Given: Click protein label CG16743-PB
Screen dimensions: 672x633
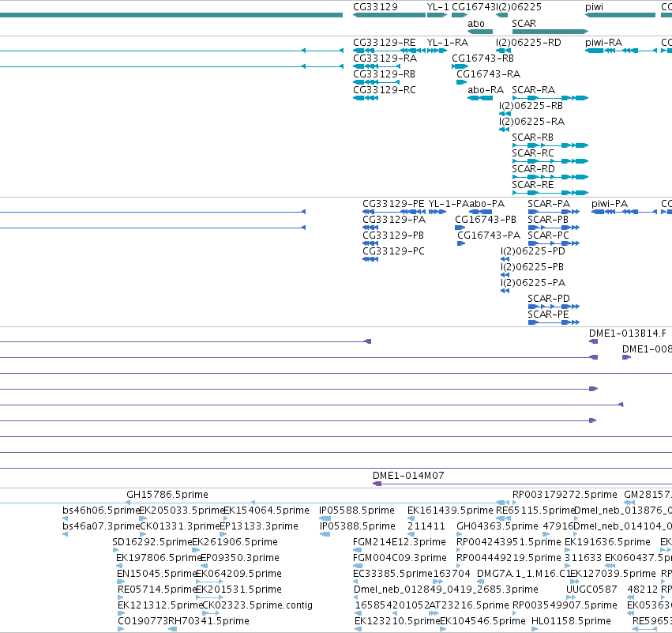Looking at the screenshot, I should click(486, 220).
